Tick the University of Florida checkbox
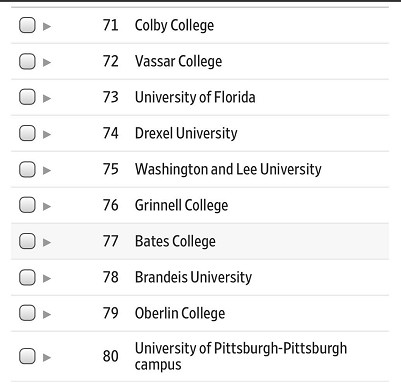This screenshot has width=401, height=384. click(x=27, y=97)
